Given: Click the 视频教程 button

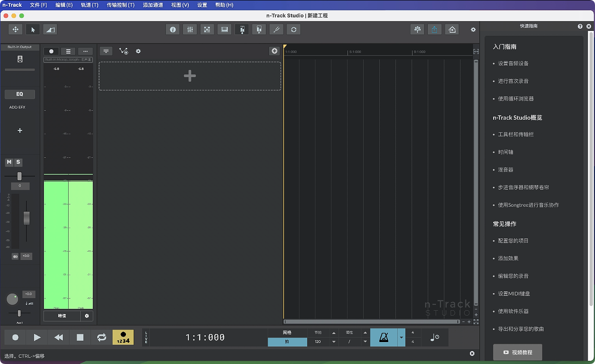Looking at the screenshot, I should (517, 352).
